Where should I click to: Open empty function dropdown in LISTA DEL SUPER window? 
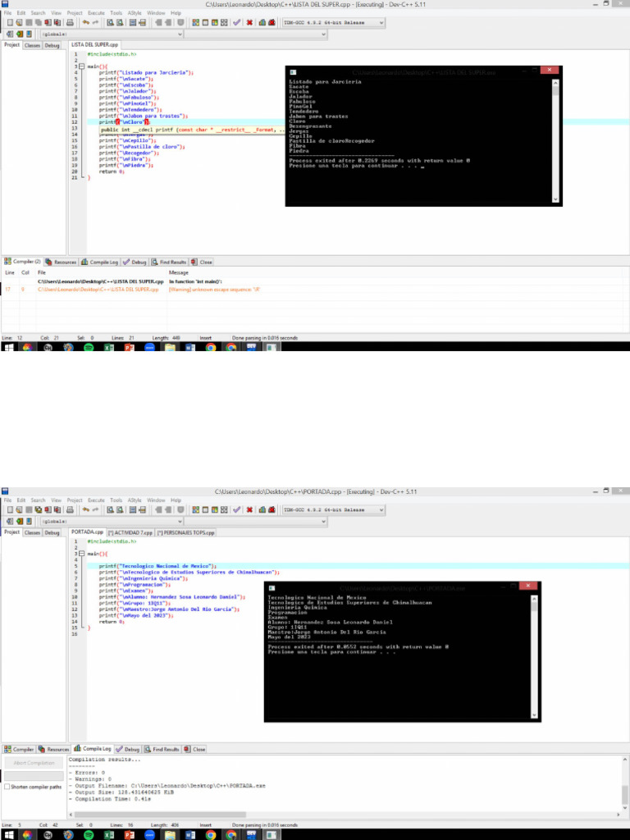[x=323, y=34]
